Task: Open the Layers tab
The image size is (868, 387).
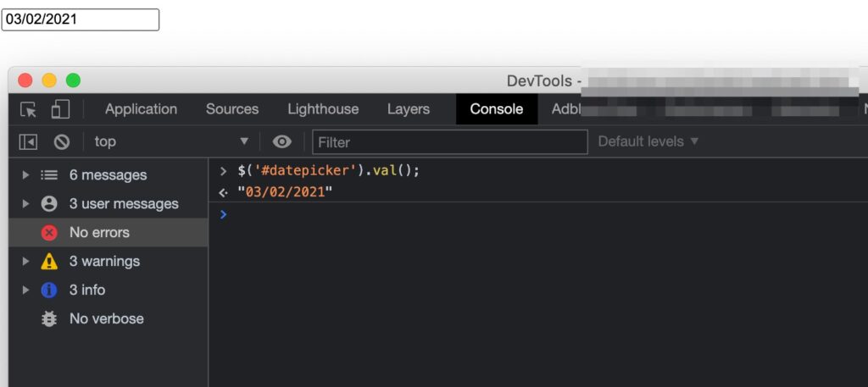Action: [408, 109]
